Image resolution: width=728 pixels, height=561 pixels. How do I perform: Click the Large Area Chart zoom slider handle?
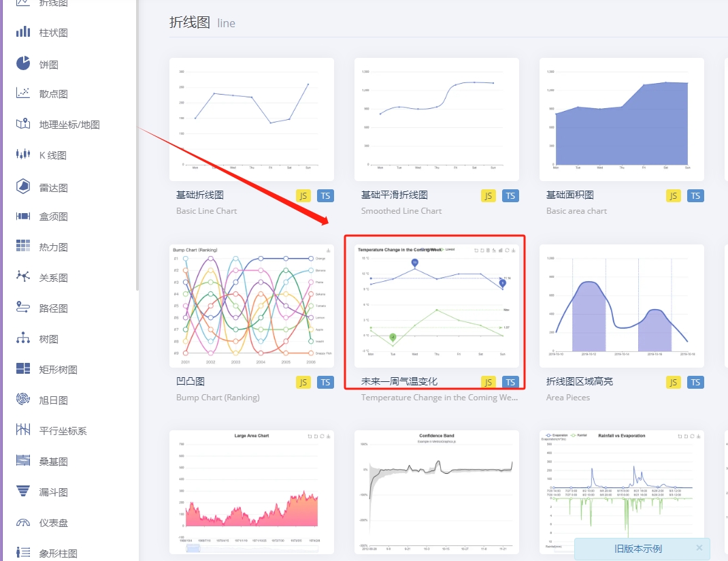pos(193,549)
